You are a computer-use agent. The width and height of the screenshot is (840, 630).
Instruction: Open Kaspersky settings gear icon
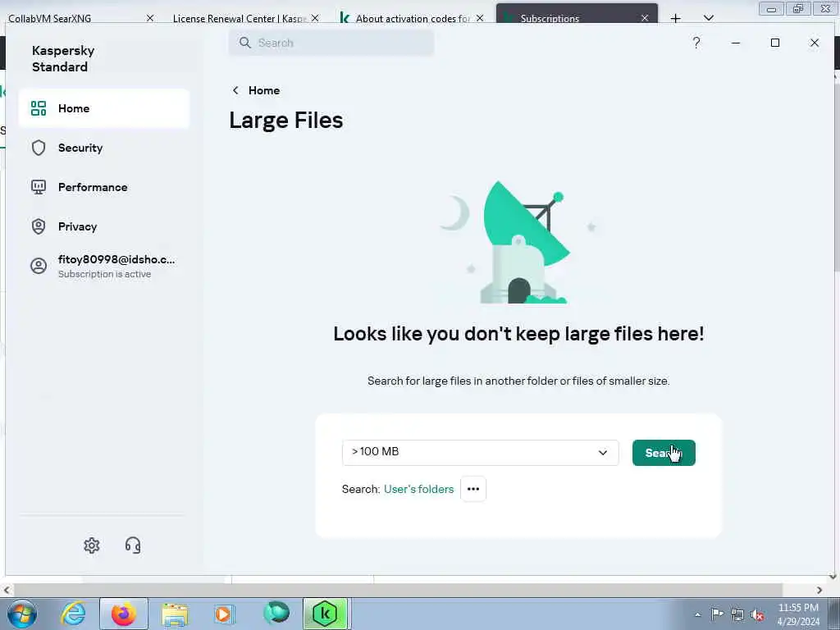(x=92, y=546)
